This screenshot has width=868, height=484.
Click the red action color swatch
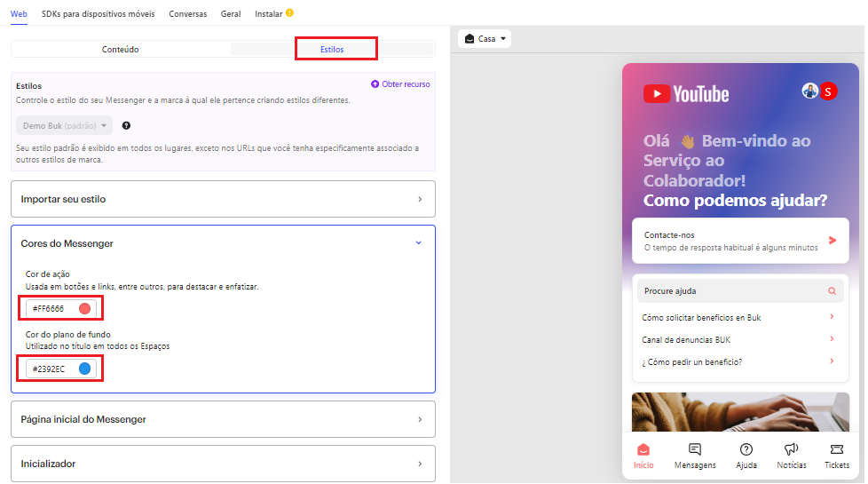(85, 308)
